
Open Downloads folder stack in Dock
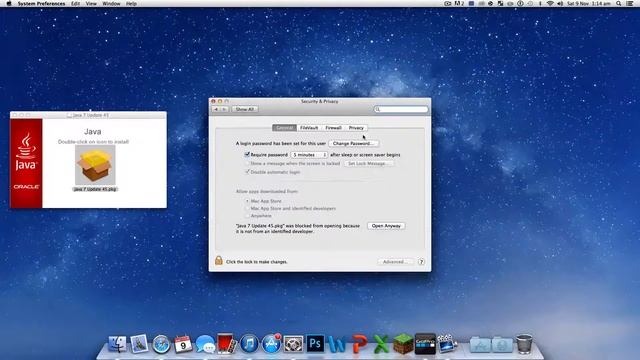tap(502, 344)
